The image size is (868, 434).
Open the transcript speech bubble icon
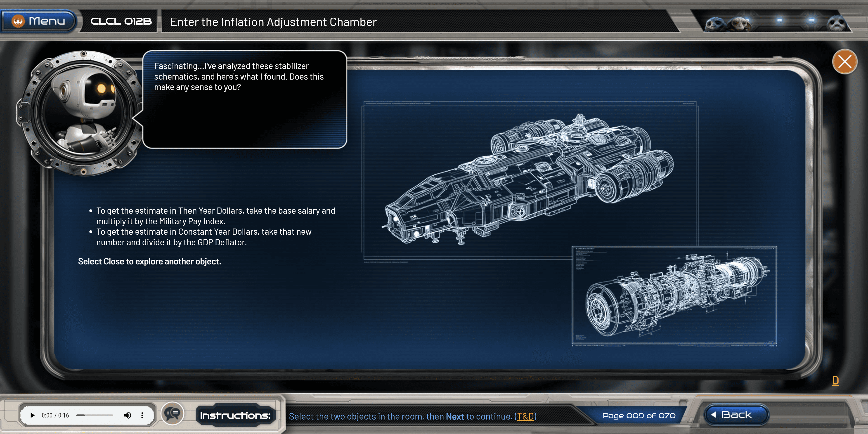pyautogui.click(x=172, y=413)
